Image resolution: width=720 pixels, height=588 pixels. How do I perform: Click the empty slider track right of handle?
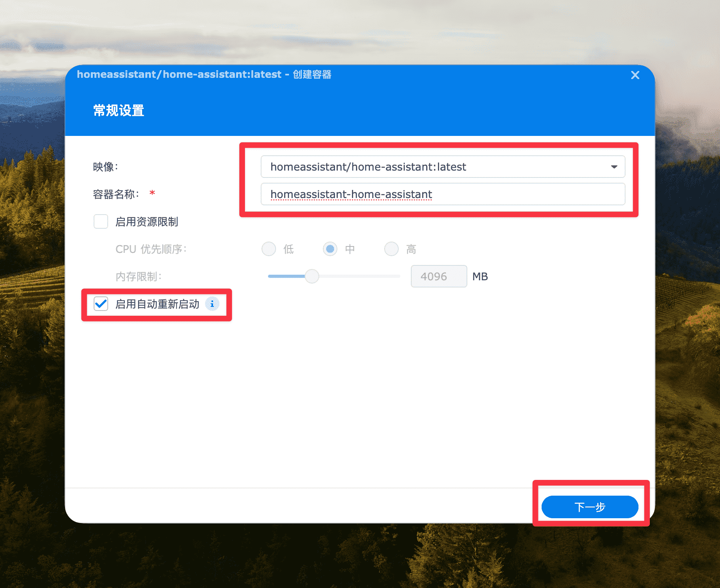[x=359, y=277]
